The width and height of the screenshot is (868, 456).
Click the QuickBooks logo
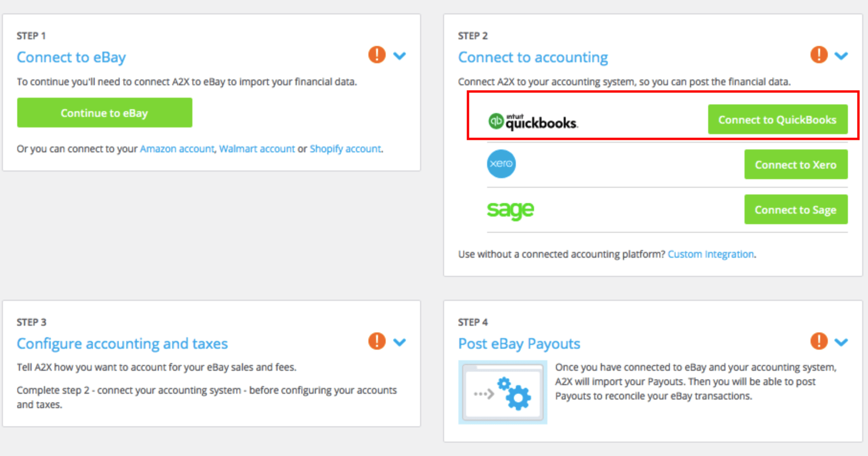coord(533,122)
